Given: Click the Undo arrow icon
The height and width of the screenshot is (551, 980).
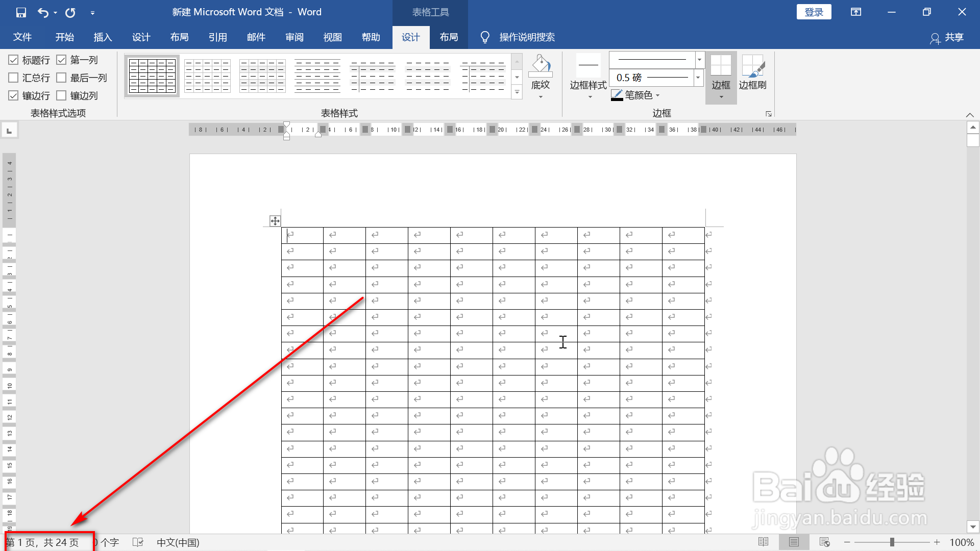Looking at the screenshot, I should (43, 12).
